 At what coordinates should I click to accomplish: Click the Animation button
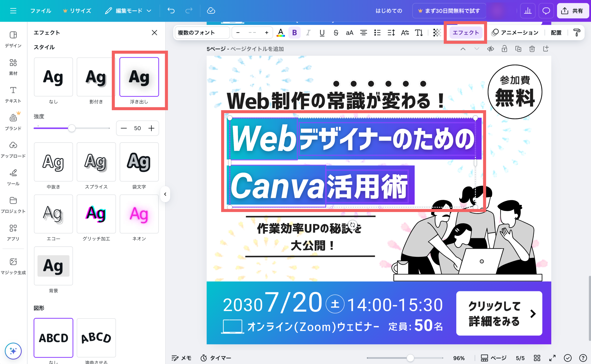pyautogui.click(x=515, y=33)
